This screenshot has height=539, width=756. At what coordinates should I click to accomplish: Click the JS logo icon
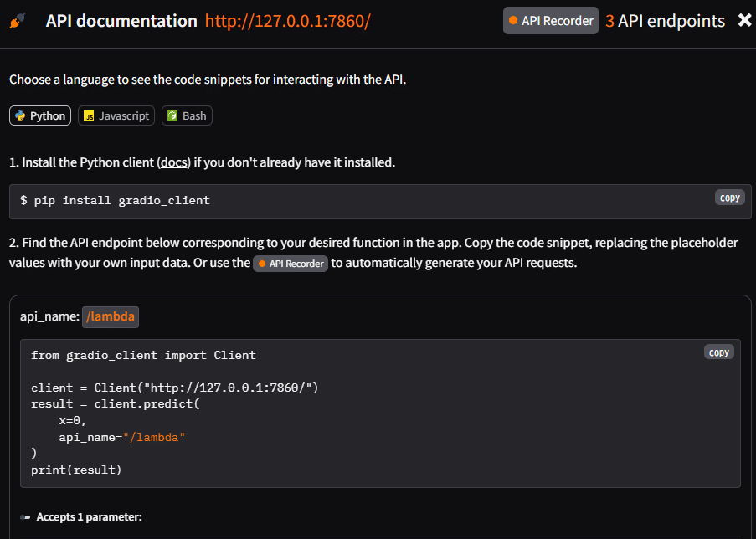tap(89, 116)
